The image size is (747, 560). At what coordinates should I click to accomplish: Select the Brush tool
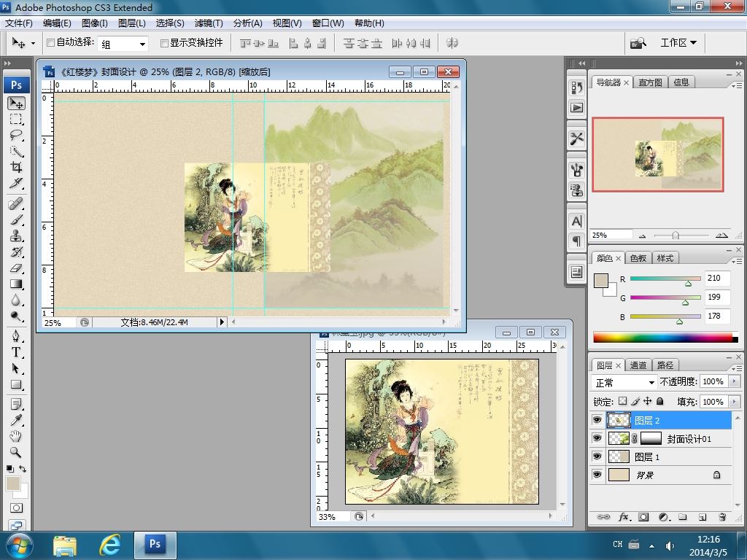(16, 220)
